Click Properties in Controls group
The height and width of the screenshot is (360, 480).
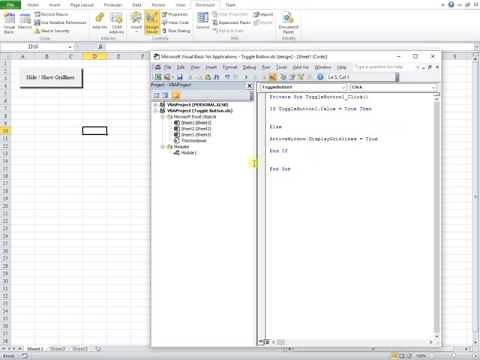coord(175,14)
